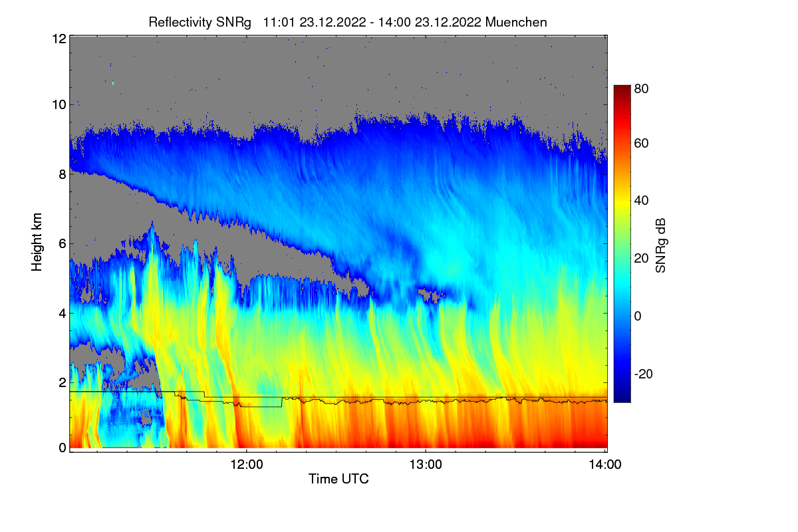Image resolution: width=798 pixels, height=532 pixels.
Task: Click the height tick label 12
Action: [x=59, y=39]
